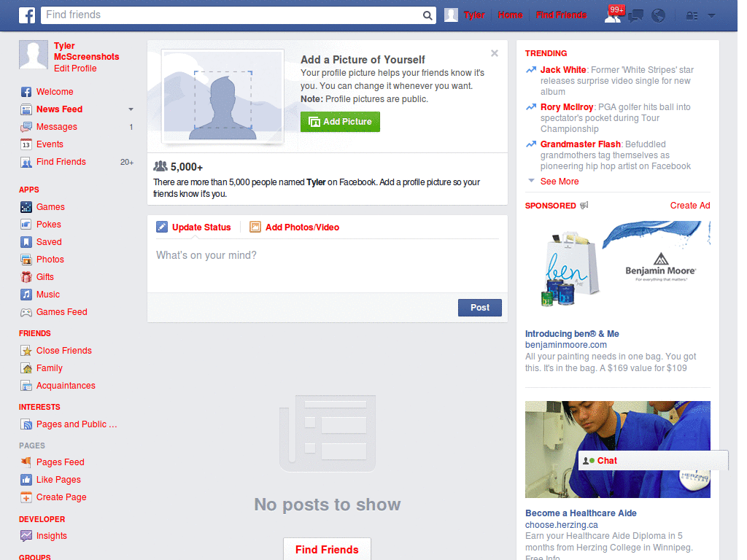Open the Family list icon
Screen dimensions: 747x560
tap(26, 368)
